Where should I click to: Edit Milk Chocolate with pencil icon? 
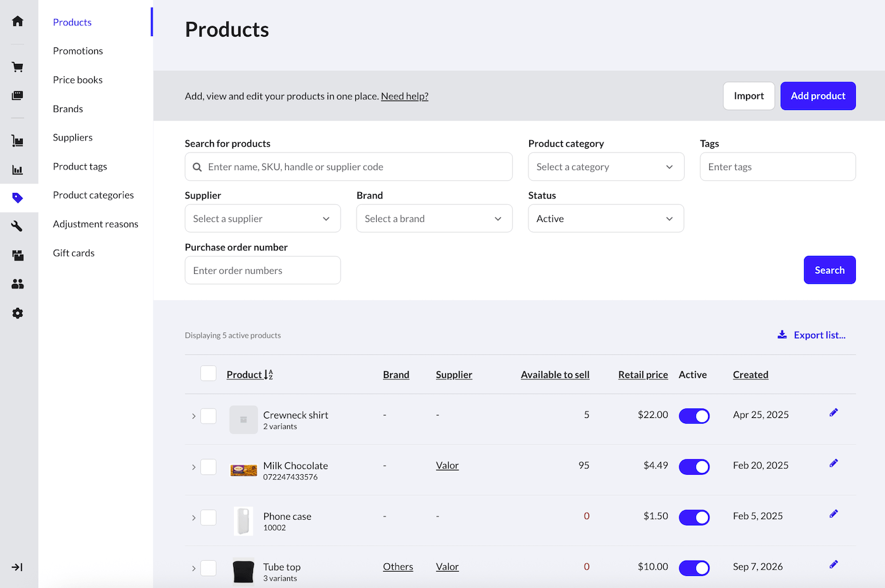tap(834, 463)
